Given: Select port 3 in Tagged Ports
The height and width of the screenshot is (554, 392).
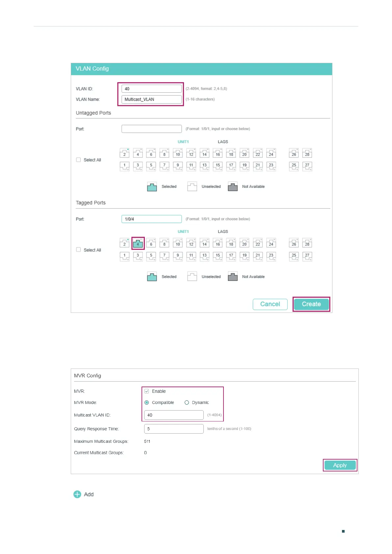Looking at the screenshot, I should [x=138, y=256].
